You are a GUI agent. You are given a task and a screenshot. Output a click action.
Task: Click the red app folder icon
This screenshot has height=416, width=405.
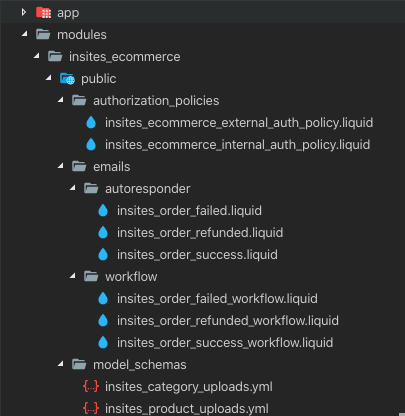point(43,13)
